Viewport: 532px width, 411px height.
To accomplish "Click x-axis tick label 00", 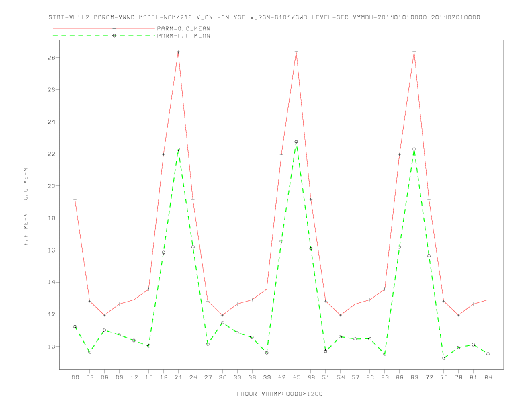I will (x=75, y=377).
